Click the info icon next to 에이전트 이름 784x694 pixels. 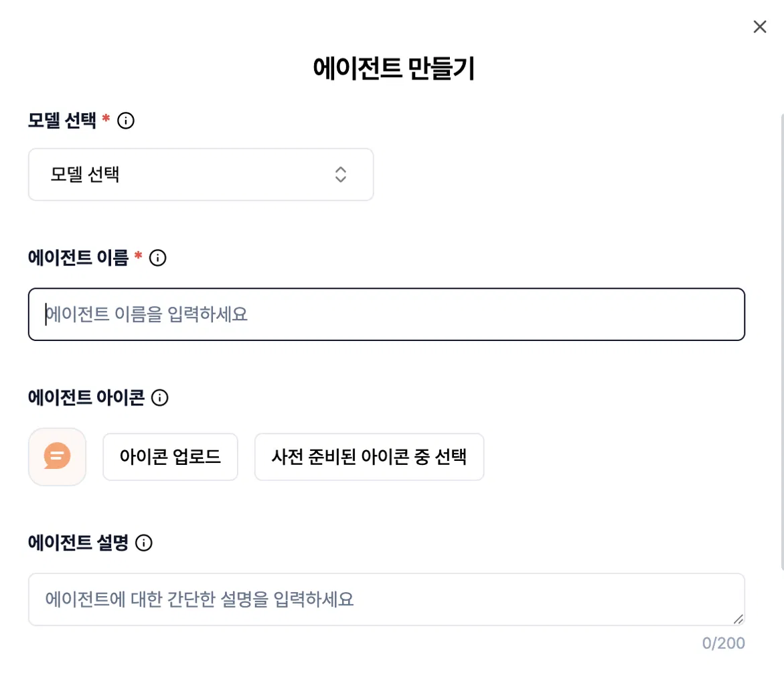tap(157, 258)
